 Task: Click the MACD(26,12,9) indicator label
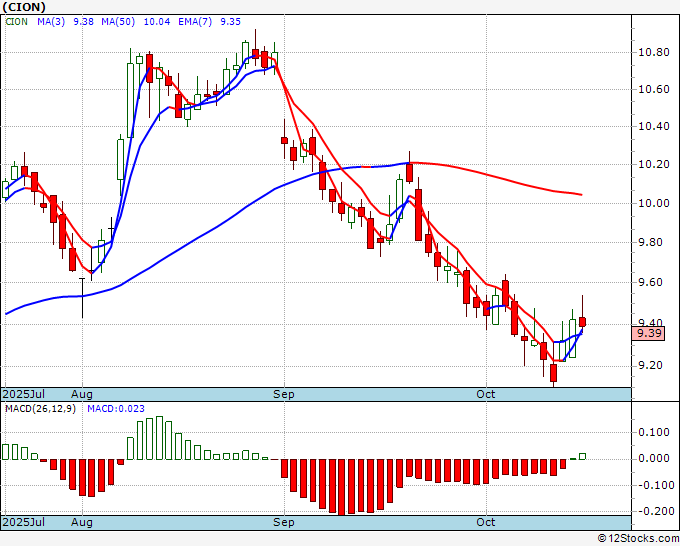40,409
